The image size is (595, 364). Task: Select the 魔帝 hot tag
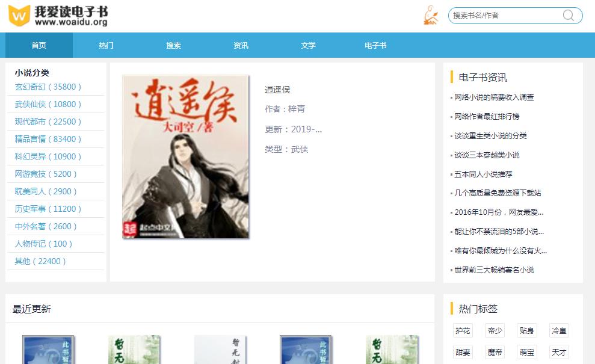[x=495, y=352]
